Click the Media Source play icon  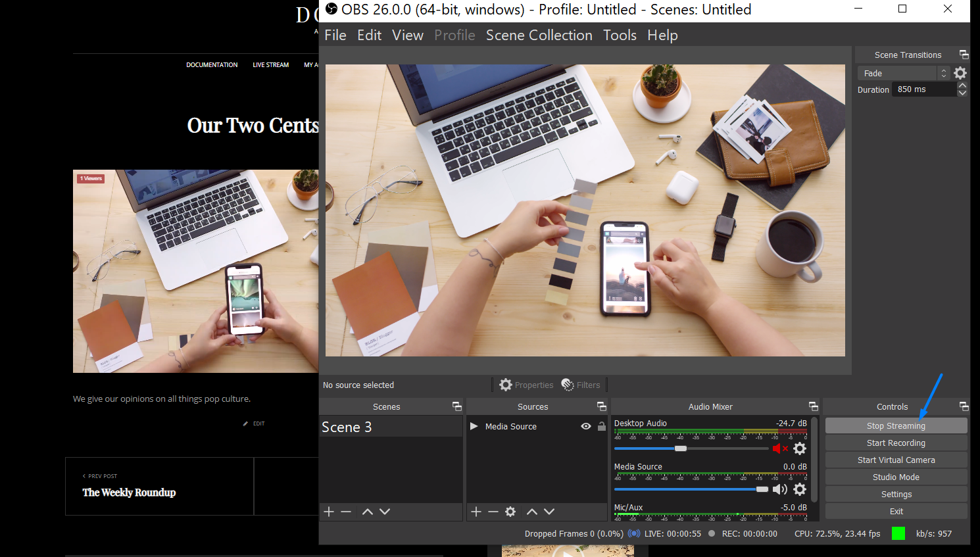coord(474,426)
